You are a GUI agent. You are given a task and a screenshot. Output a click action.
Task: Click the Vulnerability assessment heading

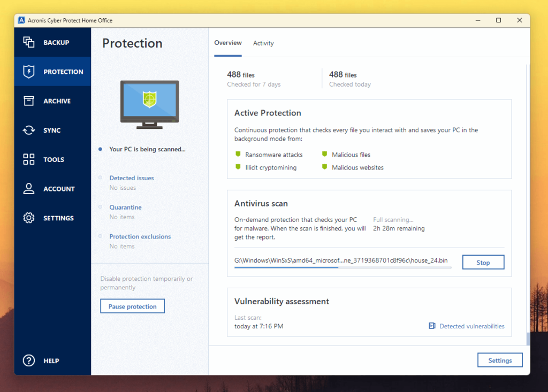coord(281,302)
